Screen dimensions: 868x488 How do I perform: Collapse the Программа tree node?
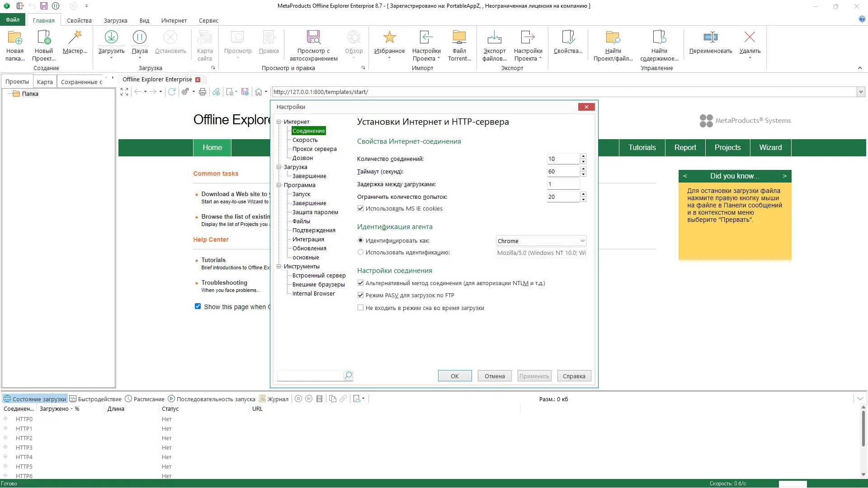click(x=279, y=185)
